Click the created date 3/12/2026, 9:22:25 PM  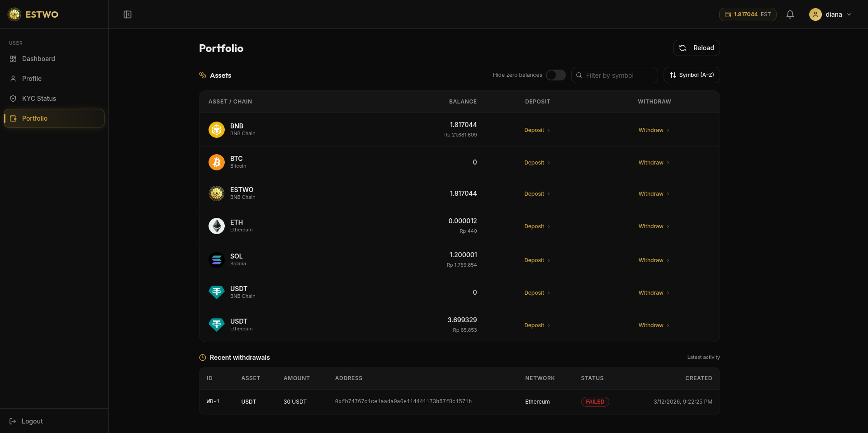tap(683, 402)
